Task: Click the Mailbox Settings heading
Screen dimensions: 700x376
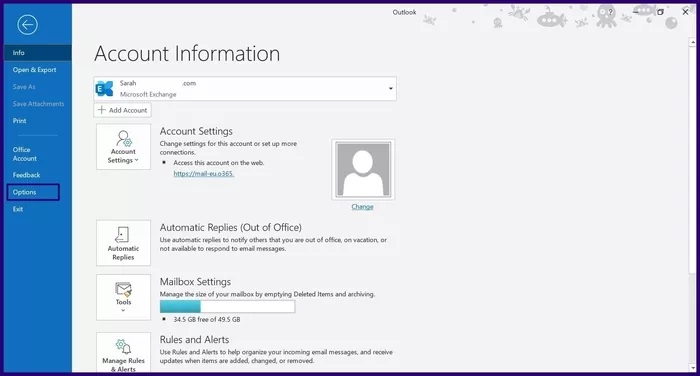Action: pos(195,282)
